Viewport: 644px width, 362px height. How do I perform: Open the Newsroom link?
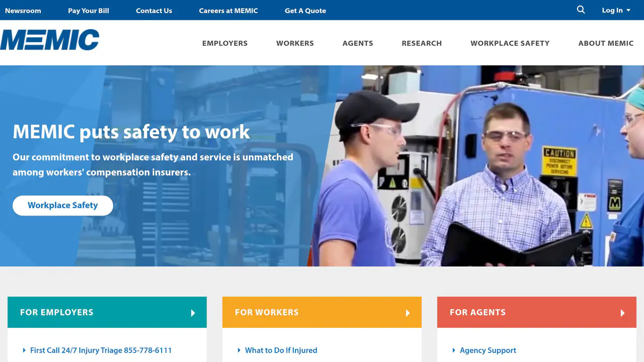click(23, 11)
